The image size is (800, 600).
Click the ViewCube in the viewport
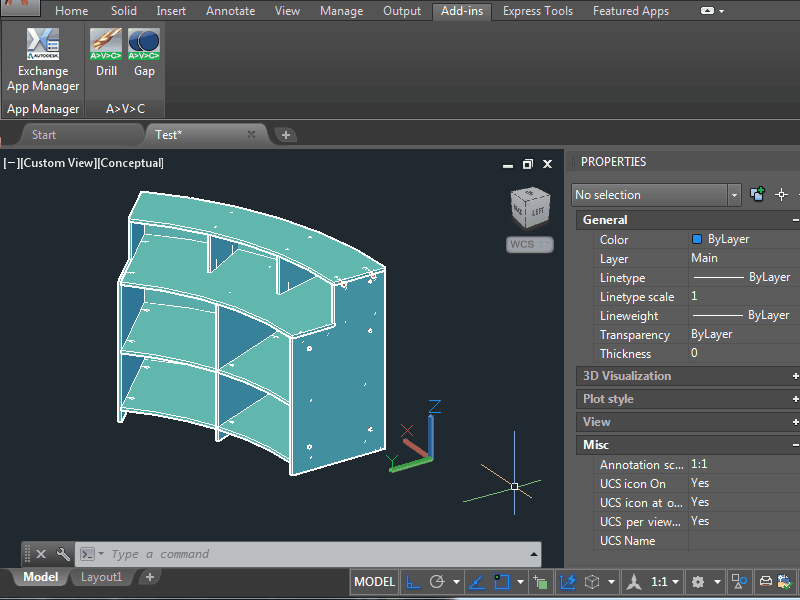coord(529,207)
